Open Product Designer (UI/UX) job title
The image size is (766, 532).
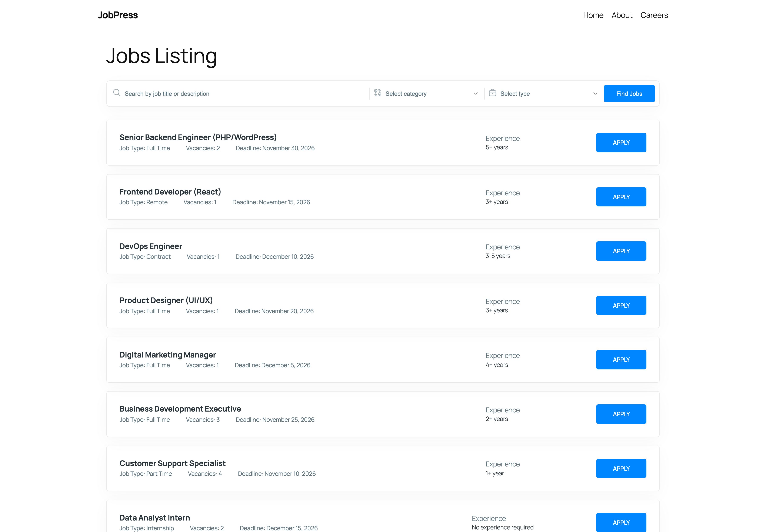point(166,300)
